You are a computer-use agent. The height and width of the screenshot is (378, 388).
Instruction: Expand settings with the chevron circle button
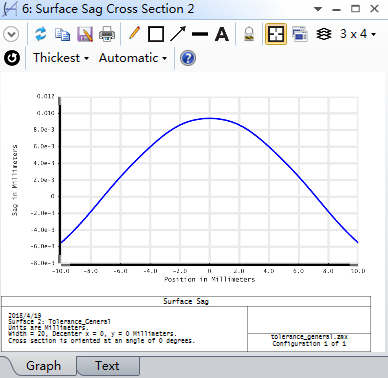(11, 34)
